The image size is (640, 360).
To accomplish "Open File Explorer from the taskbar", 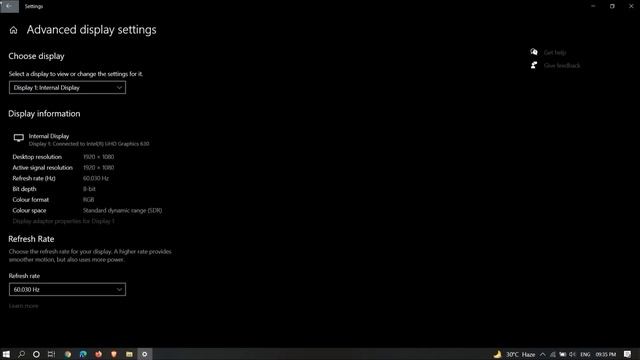I will pyautogui.click(x=129, y=354).
